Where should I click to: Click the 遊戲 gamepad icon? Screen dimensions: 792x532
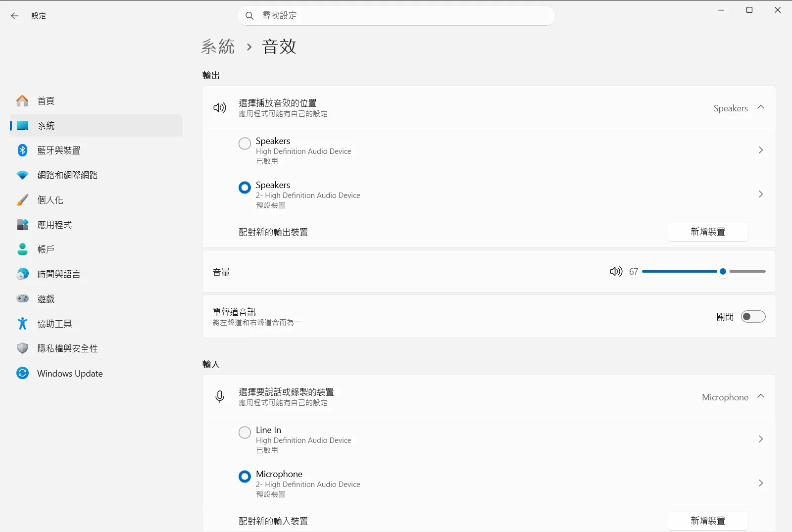[x=22, y=299]
